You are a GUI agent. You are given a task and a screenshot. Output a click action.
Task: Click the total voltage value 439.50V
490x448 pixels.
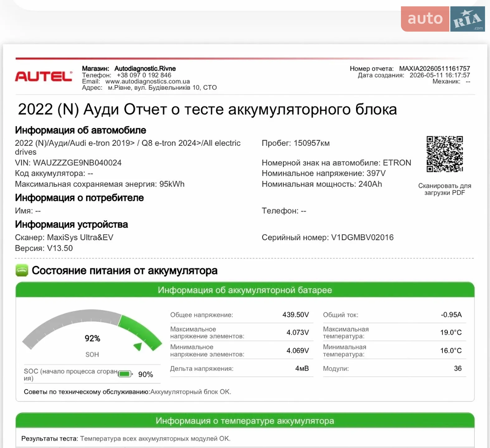(x=296, y=315)
